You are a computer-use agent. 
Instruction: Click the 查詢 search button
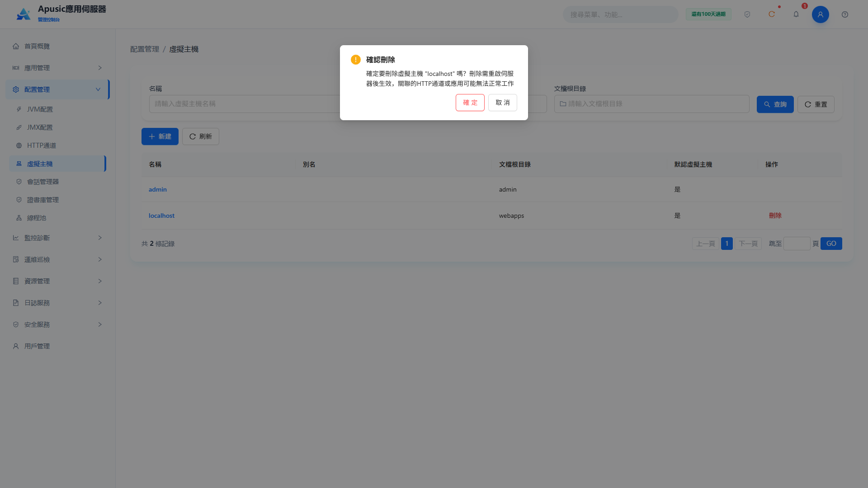pyautogui.click(x=775, y=104)
